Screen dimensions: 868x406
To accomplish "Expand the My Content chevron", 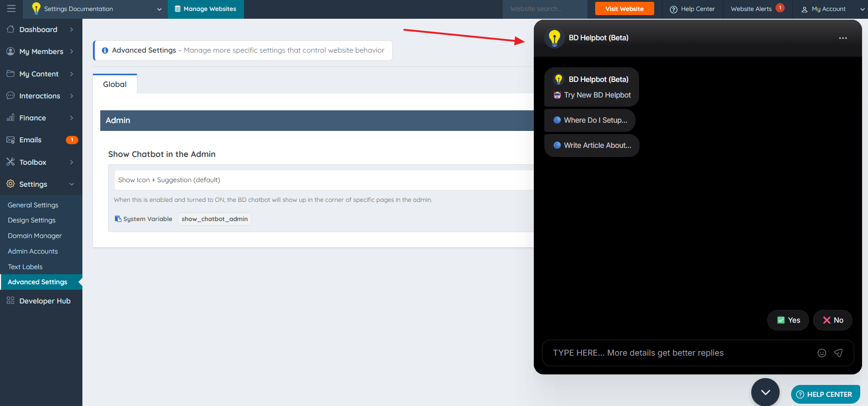I will point(72,74).
